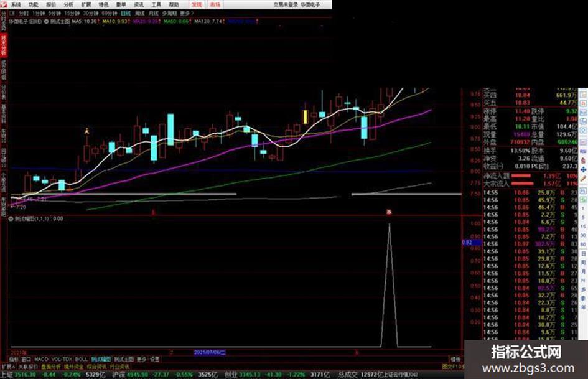Click the 市场 button in title bar

coord(215,5)
